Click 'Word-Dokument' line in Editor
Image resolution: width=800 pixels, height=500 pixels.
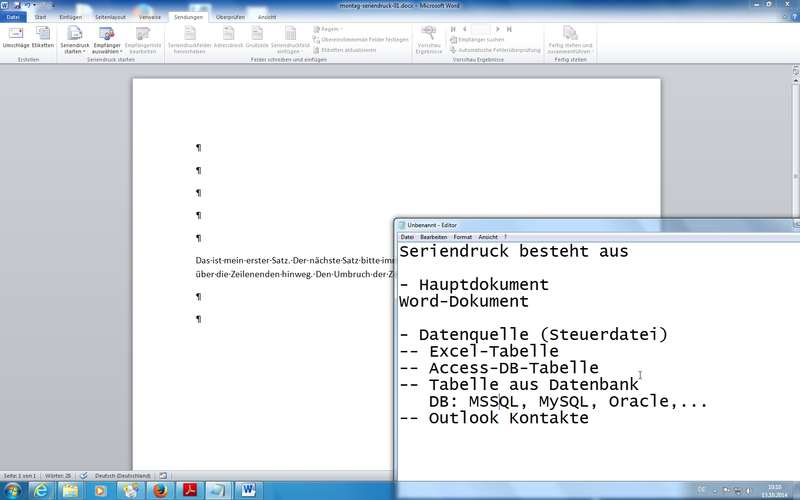tap(464, 302)
